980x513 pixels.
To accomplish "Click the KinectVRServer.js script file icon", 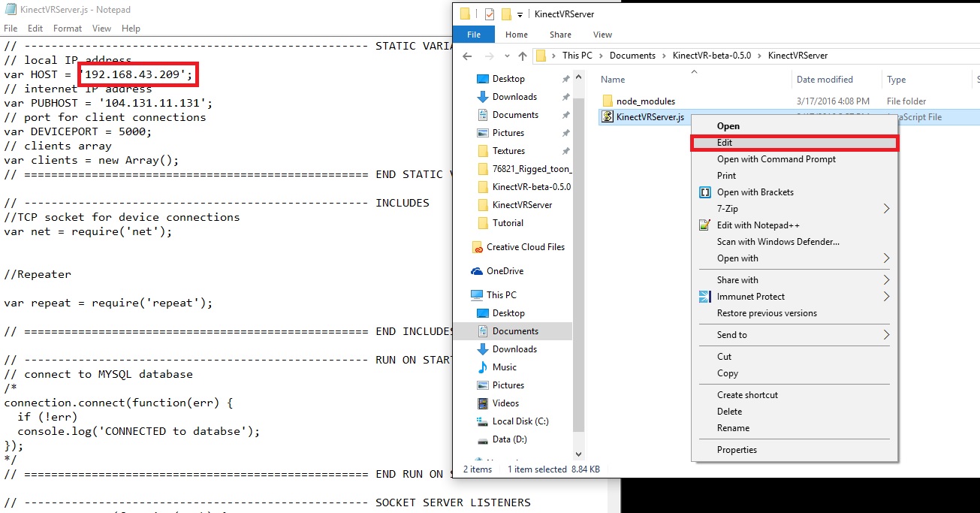I will coord(608,117).
